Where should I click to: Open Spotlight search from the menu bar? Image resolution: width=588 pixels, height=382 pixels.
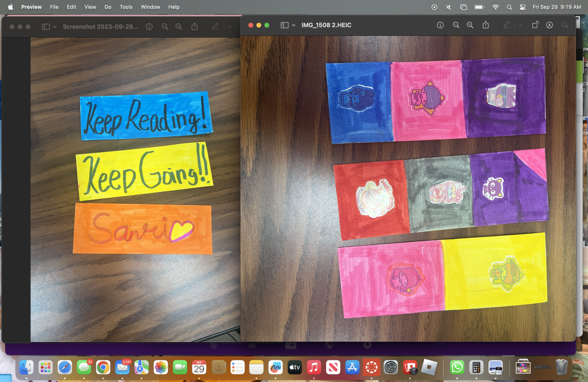click(509, 7)
